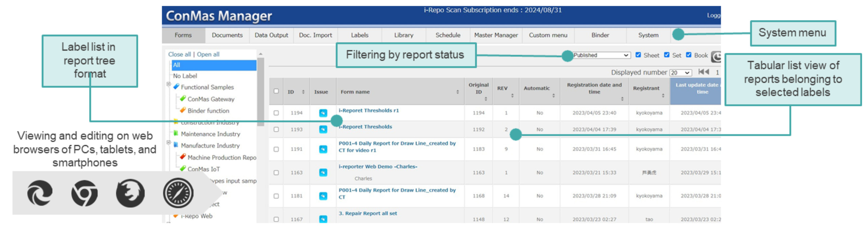This screenshot has height=229, width=868.
Task: Check the box for report 1194
Action: coord(276,113)
